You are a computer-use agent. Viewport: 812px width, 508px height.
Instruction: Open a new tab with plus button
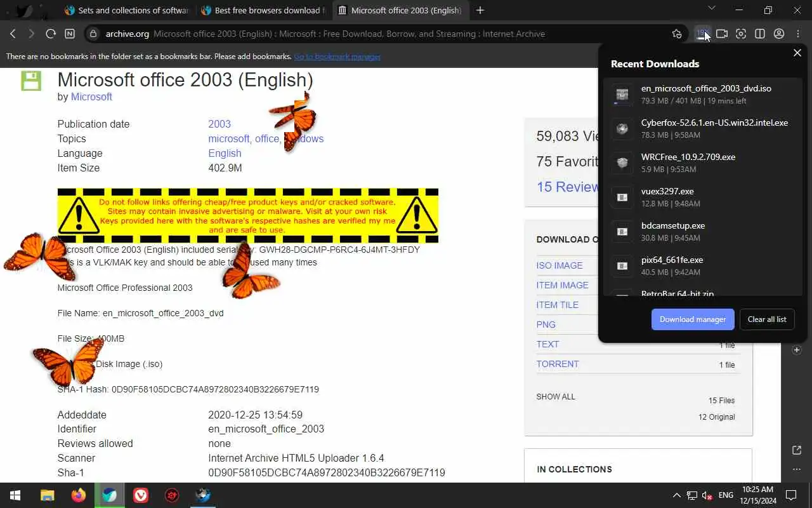tap(480, 10)
